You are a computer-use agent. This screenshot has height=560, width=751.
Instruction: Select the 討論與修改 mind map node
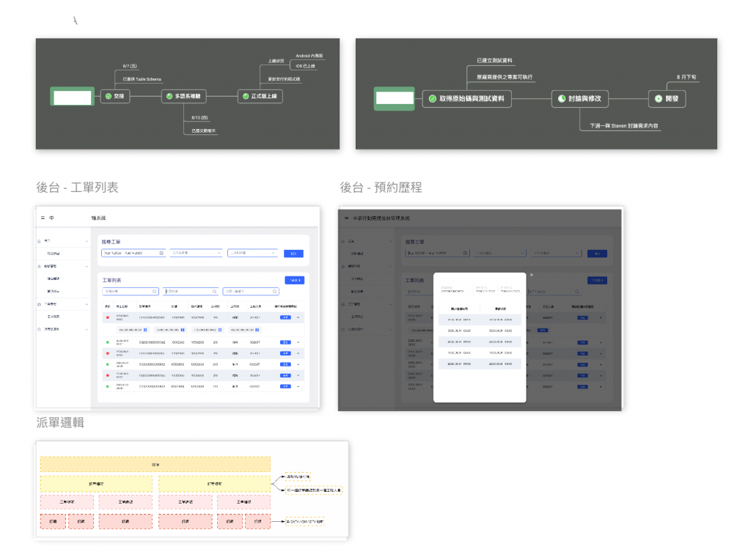[580, 99]
